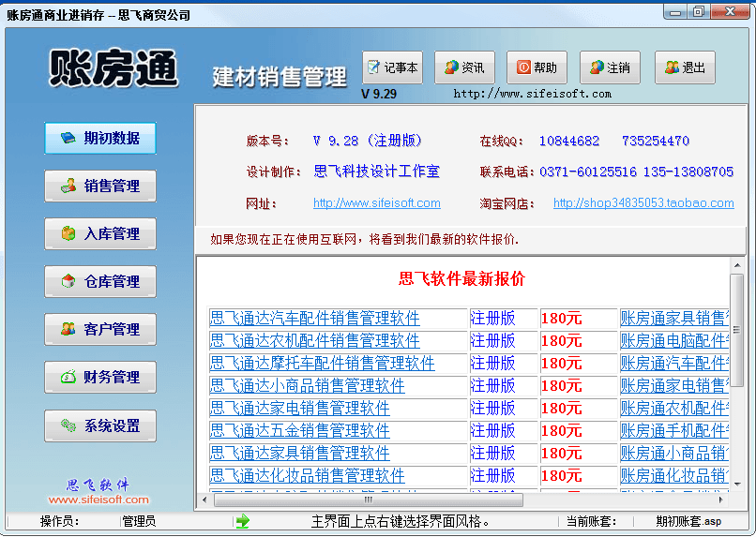756x537 pixels.
Task: Open 销售管理 sales management
Action: (100, 186)
